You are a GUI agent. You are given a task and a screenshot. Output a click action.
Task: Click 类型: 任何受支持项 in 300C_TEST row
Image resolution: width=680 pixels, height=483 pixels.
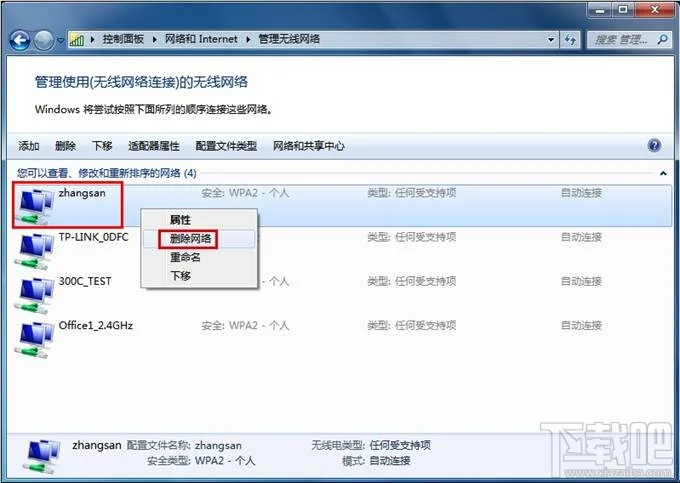pyautogui.click(x=412, y=281)
